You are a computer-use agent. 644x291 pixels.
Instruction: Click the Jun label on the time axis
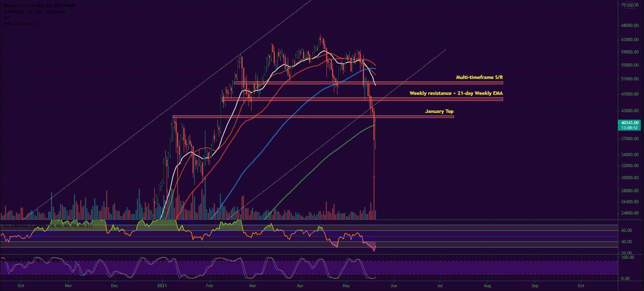coord(394,285)
